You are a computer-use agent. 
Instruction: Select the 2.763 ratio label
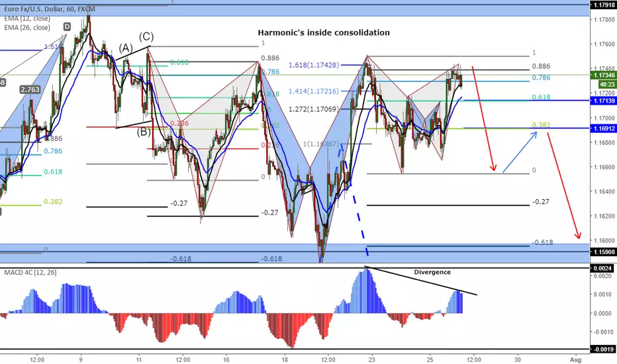(x=30, y=90)
